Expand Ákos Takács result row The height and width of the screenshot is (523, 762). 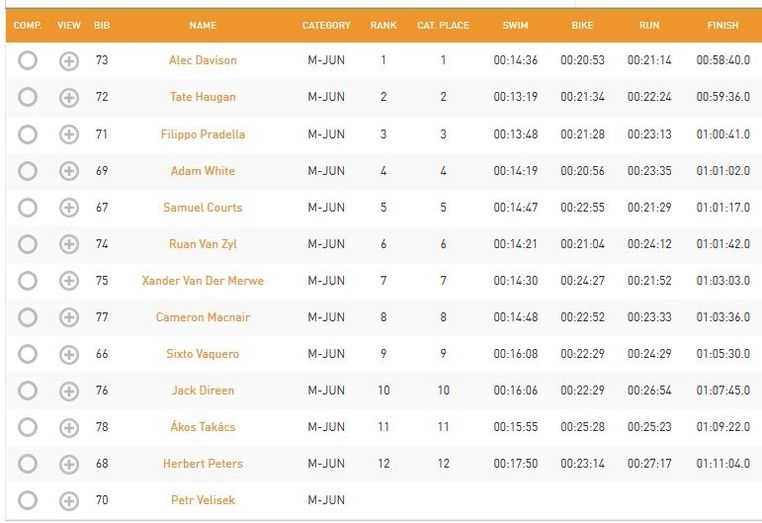[x=69, y=428]
